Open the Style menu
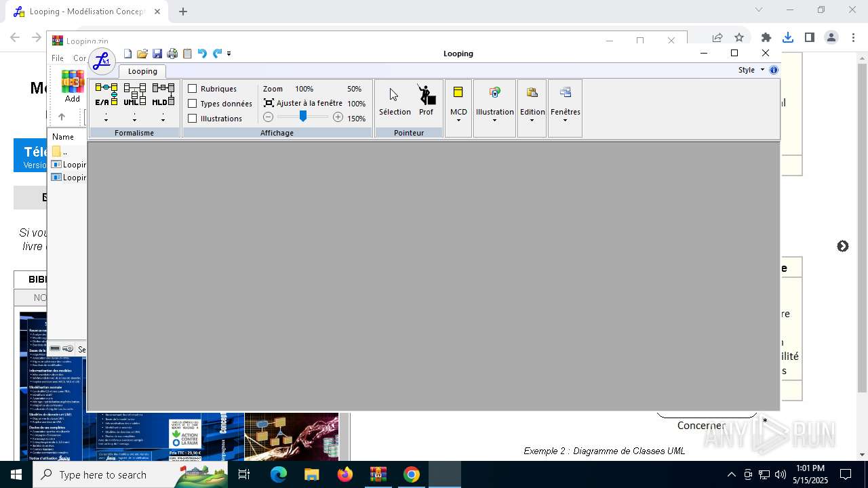This screenshot has height=488, width=868. pyautogui.click(x=751, y=70)
